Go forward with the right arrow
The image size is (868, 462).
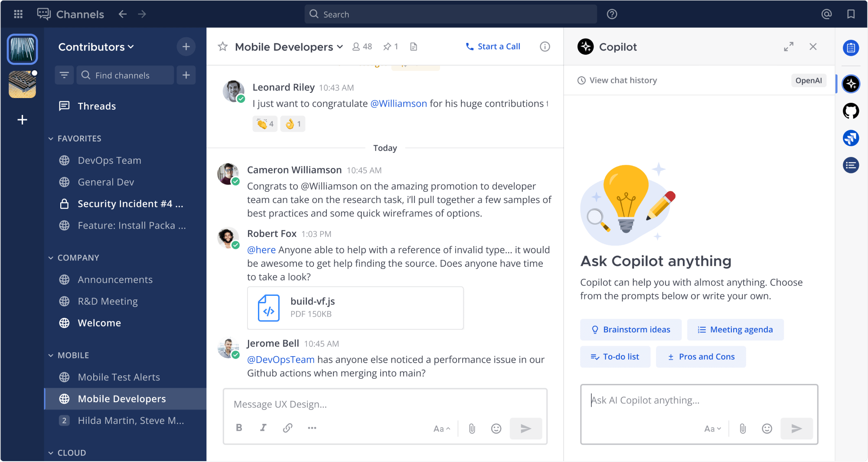[x=142, y=14]
